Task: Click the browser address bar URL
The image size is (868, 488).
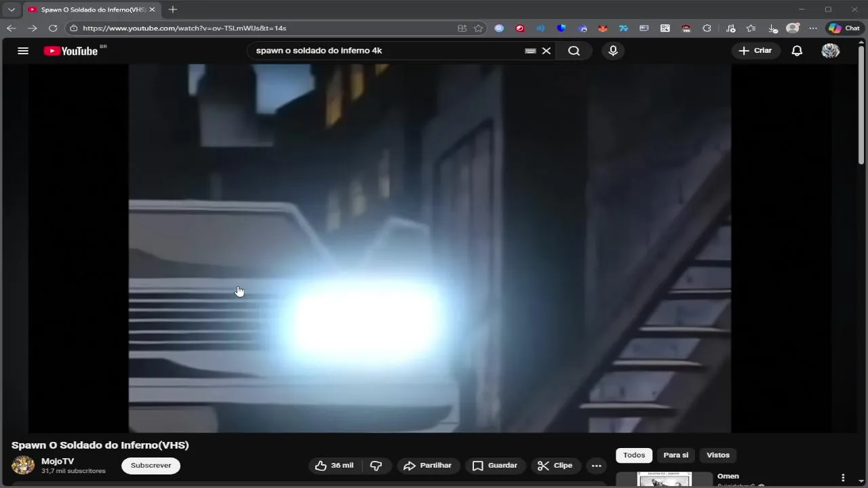Action: [184, 28]
